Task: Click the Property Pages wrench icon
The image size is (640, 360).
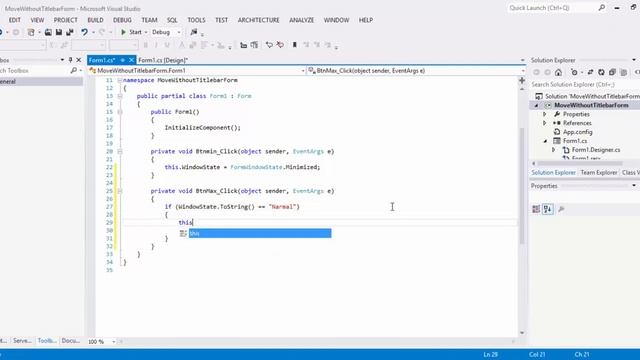Action: coord(561,209)
